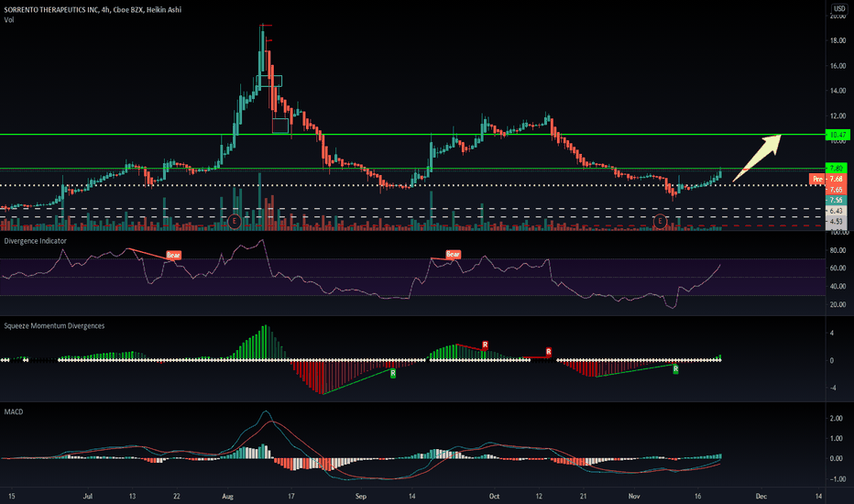The width and height of the screenshot is (854, 504).
Task: Open the USD currency selector
Action: point(839,8)
